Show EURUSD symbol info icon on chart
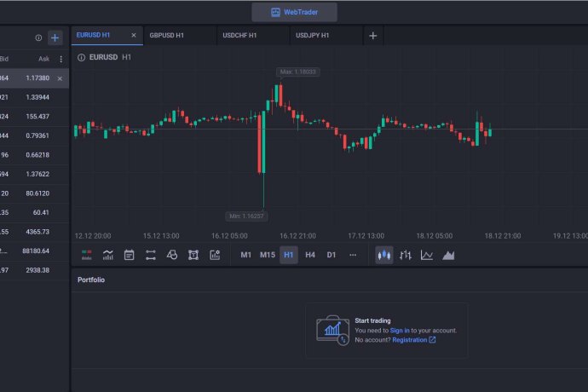Image resolution: width=588 pixels, height=392 pixels. 81,57
